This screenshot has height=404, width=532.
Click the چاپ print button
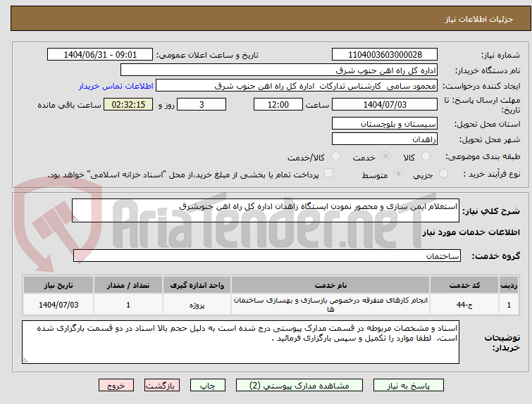pos(208,386)
